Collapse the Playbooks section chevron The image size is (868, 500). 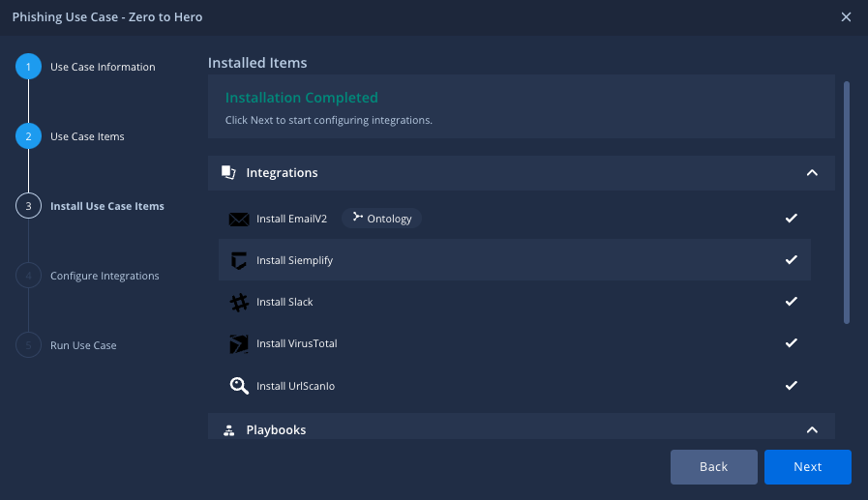[x=812, y=430]
